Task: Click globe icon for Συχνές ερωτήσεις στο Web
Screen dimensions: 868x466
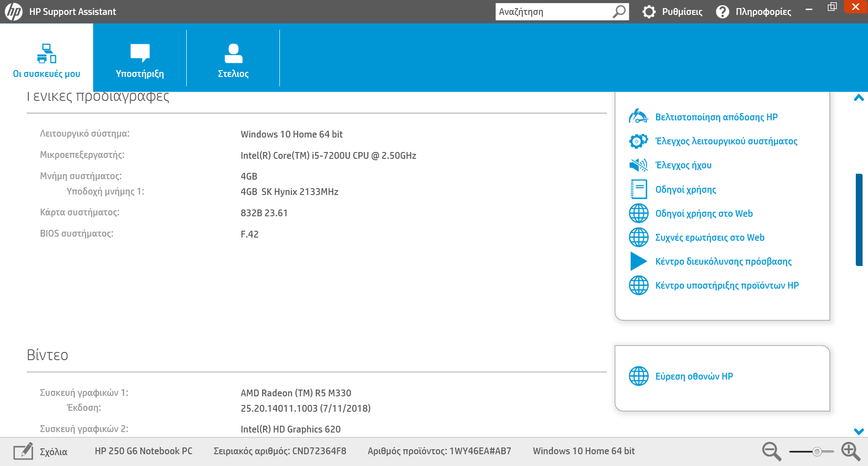Action: click(638, 237)
